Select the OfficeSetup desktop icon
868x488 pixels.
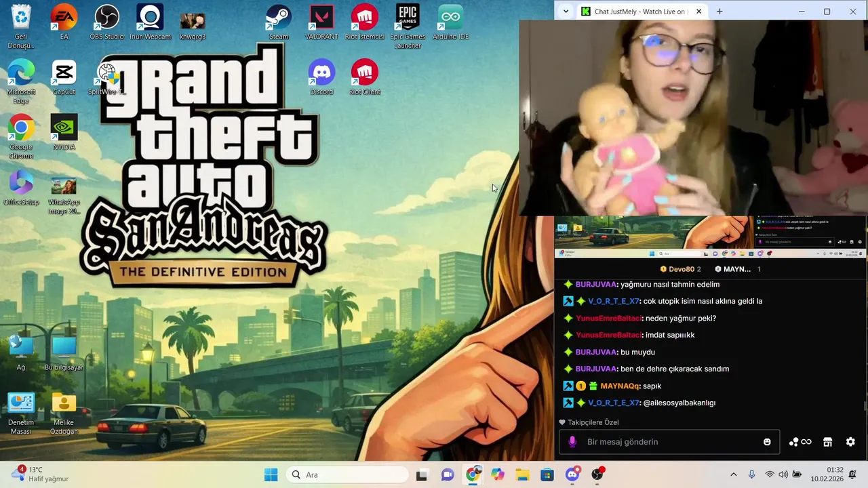click(x=21, y=188)
